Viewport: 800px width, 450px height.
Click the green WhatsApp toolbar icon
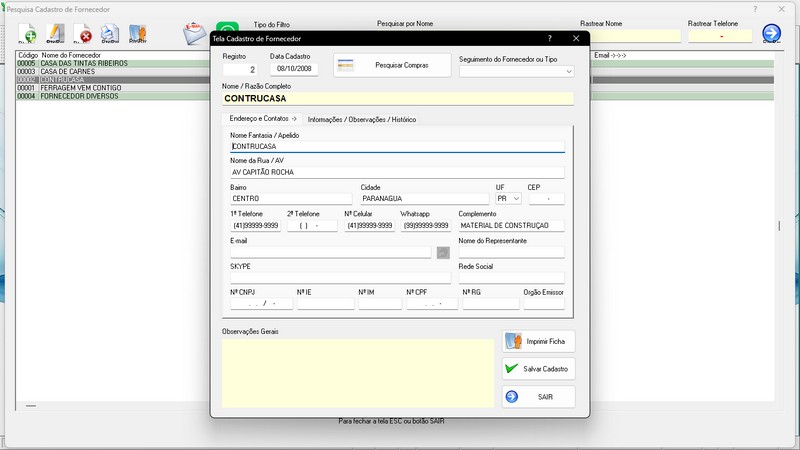click(227, 27)
